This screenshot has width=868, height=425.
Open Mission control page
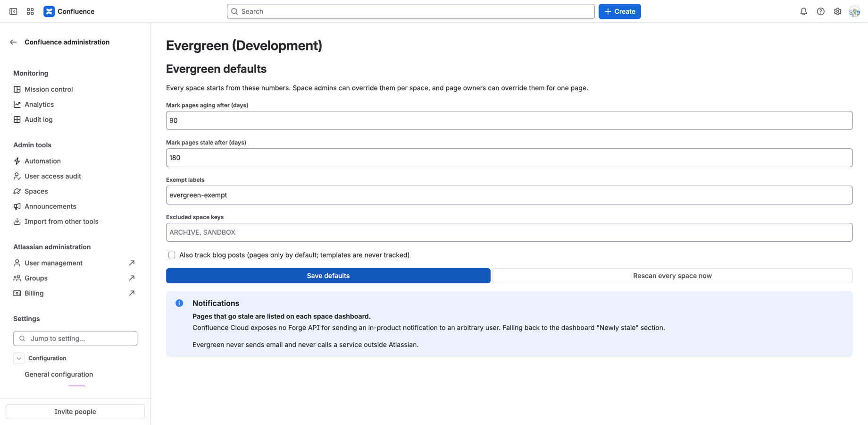tap(49, 89)
